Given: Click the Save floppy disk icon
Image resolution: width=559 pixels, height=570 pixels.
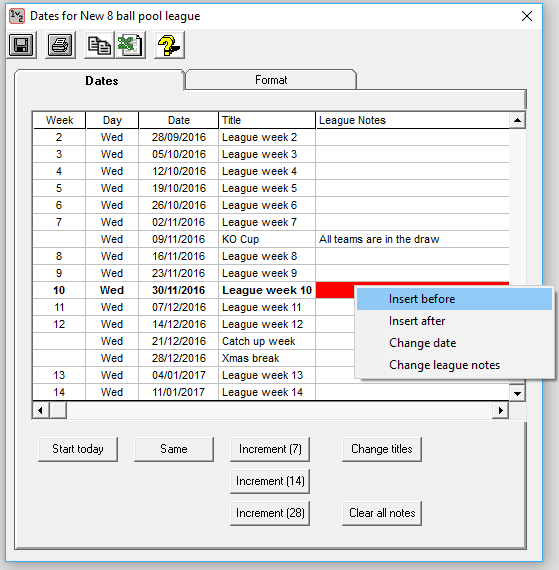Looking at the screenshot, I should click(x=21, y=45).
